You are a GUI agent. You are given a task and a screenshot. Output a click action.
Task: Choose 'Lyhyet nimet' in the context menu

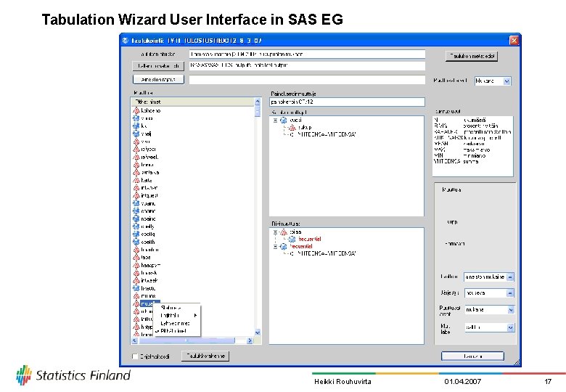click(x=176, y=323)
